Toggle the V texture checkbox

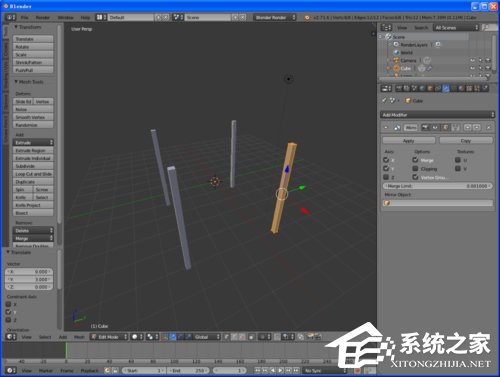click(458, 168)
